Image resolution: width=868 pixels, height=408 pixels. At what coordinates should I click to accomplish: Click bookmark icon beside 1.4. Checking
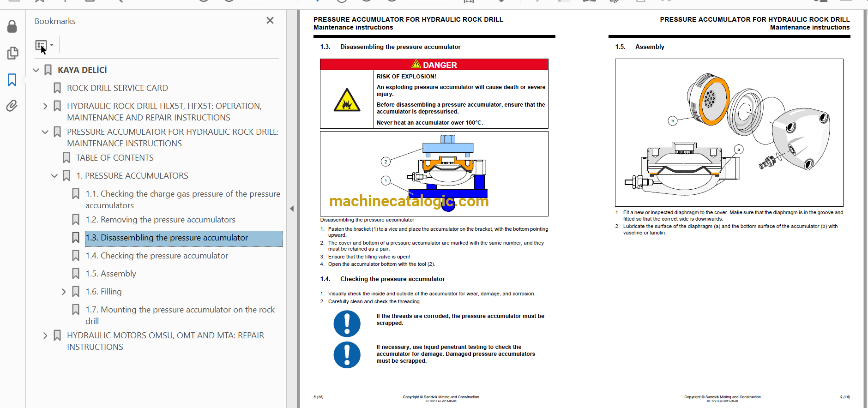point(76,256)
